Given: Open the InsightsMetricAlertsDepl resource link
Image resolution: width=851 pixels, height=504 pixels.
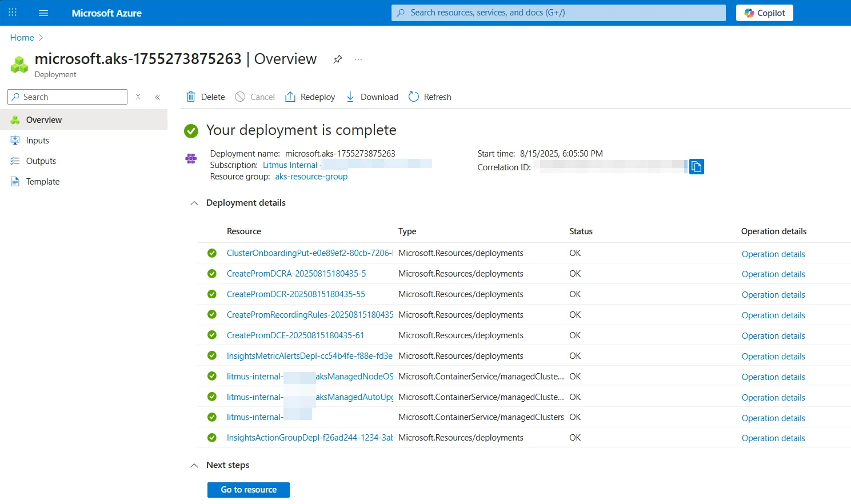Looking at the screenshot, I should click(x=310, y=356).
